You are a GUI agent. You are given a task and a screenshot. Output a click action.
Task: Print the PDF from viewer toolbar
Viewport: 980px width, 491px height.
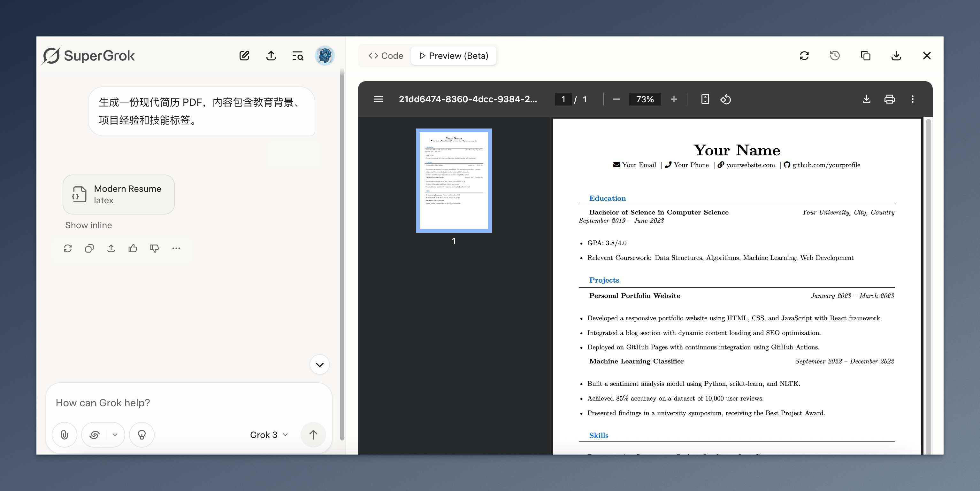pyautogui.click(x=889, y=99)
